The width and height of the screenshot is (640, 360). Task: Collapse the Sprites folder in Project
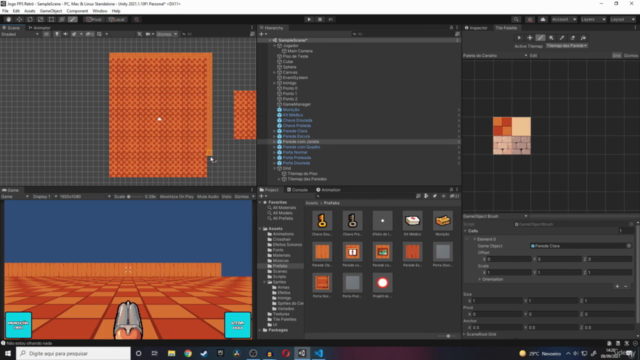point(265,282)
